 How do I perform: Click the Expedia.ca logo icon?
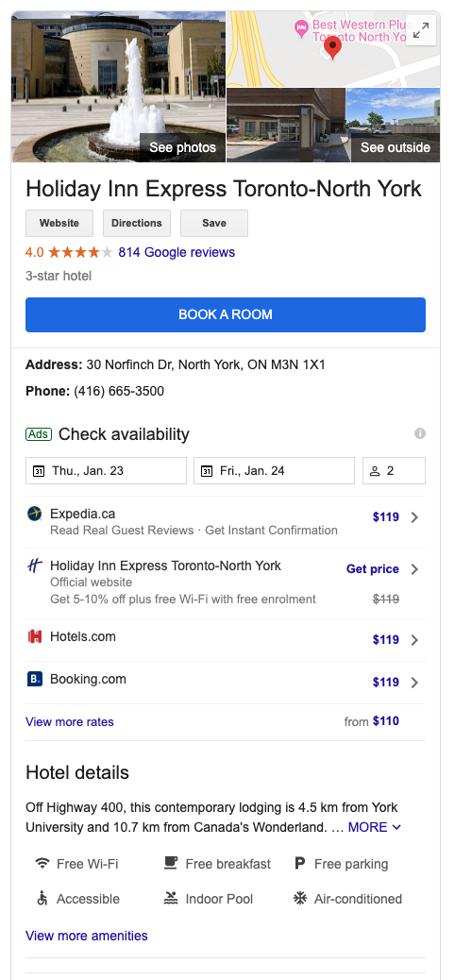[x=35, y=514]
